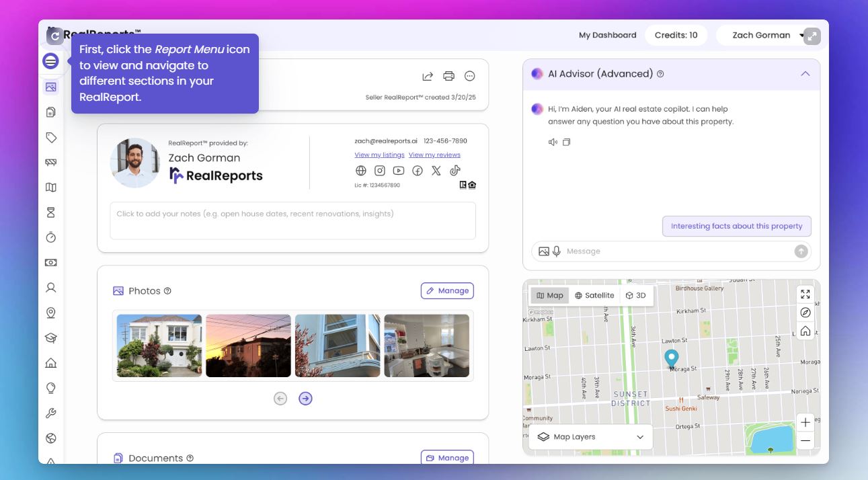The width and height of the screenshot is (868, 480).
Task: Zoom out on the map
Action: [x=805, y=441]
